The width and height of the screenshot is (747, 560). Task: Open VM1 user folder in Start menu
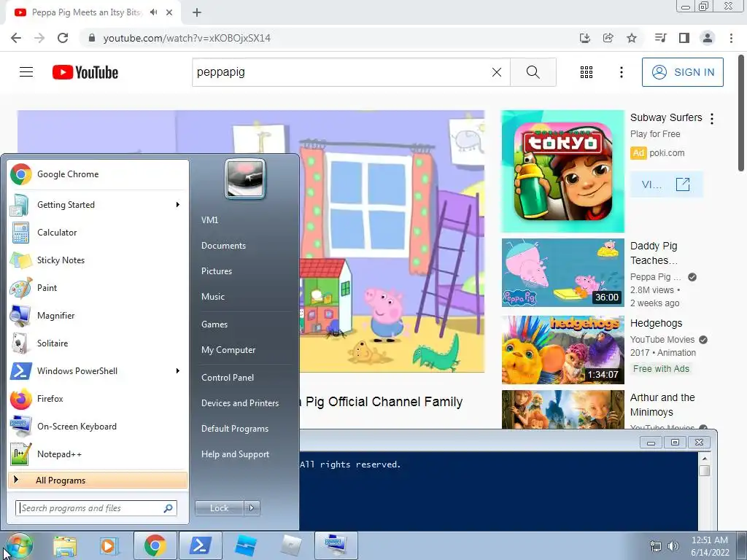[x=209, y=220]
